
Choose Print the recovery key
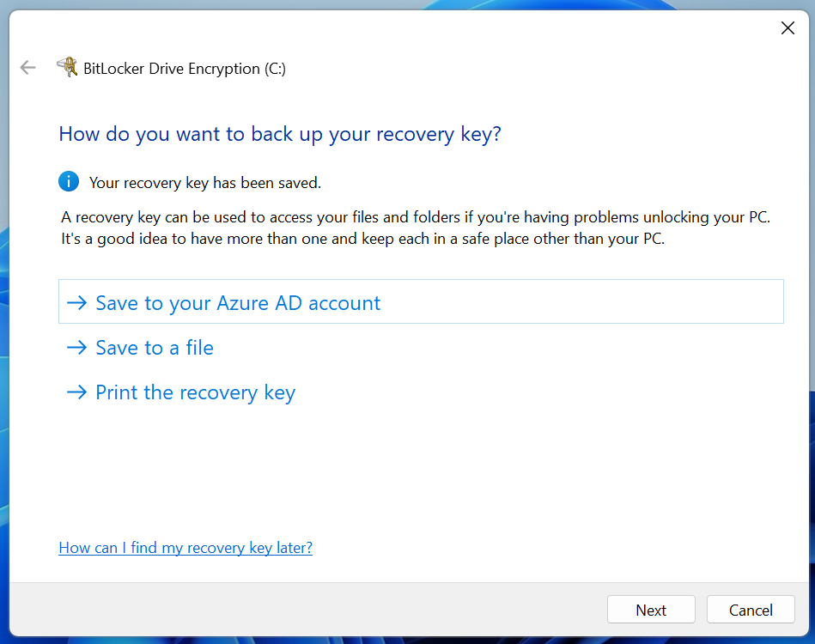[196, 393]
